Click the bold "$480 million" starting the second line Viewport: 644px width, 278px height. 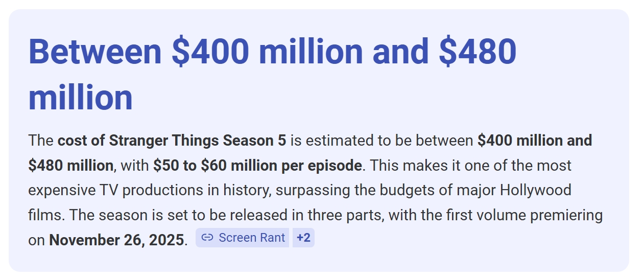[71, 166]
